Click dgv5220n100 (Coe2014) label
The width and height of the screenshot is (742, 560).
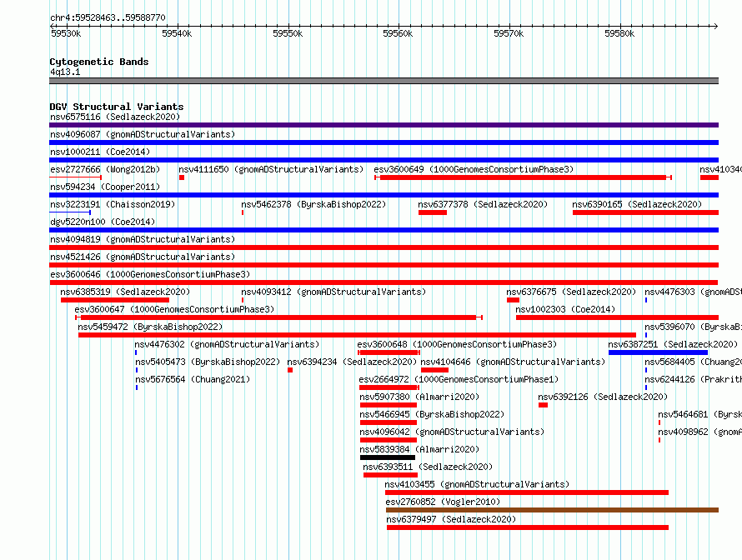point(103,222)
